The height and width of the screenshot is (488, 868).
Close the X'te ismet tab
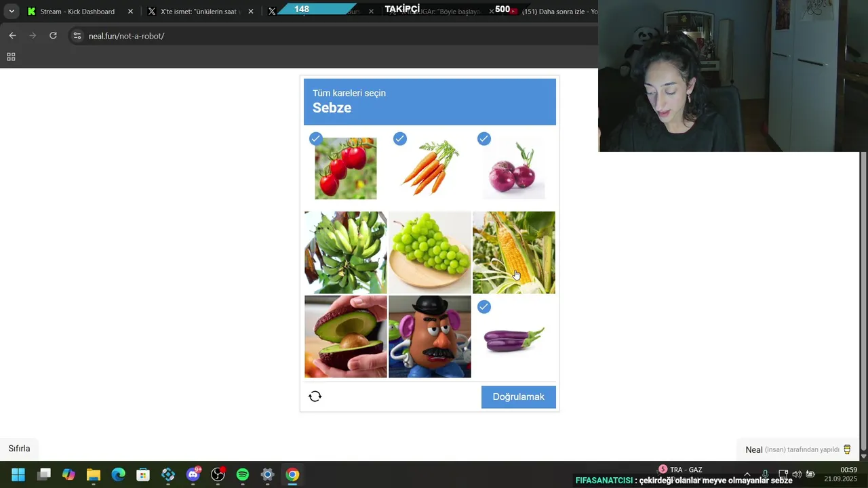pos(251,12)
